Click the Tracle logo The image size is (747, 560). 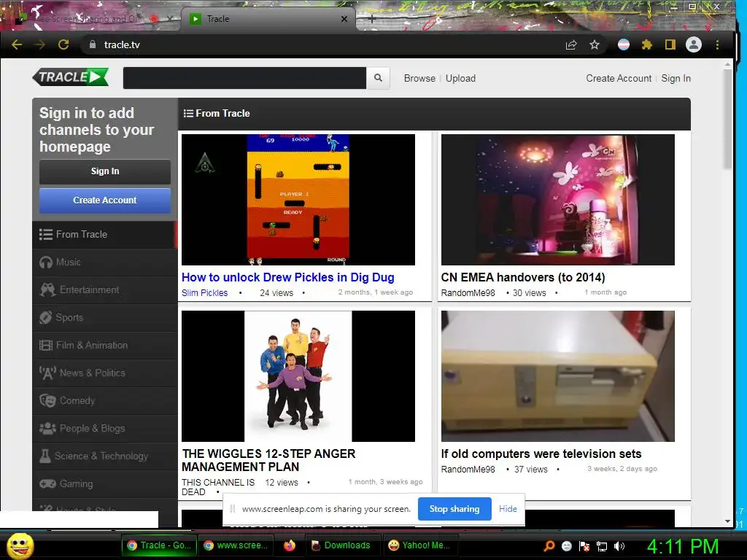(x=71, y=77)
